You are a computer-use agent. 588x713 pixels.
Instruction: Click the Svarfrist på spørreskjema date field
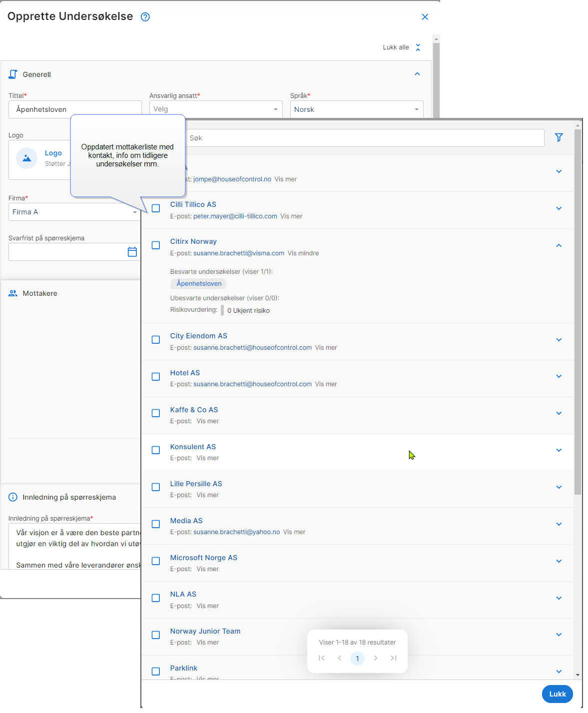74,252
